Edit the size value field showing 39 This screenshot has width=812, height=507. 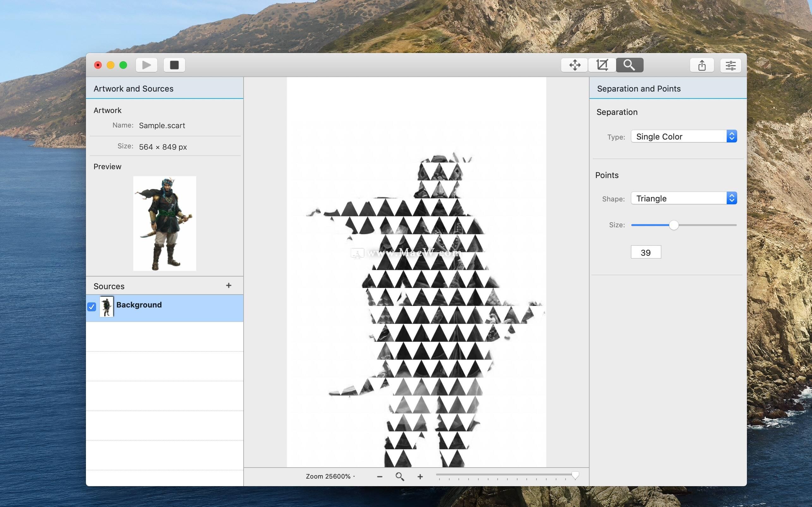[x=645, y=252]
